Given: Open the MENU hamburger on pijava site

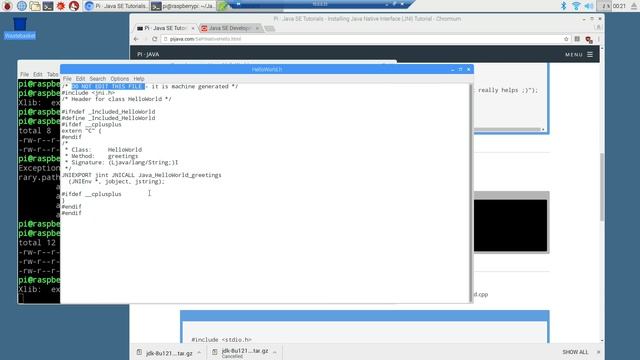Looking at the screenshot, I should 579,54.
